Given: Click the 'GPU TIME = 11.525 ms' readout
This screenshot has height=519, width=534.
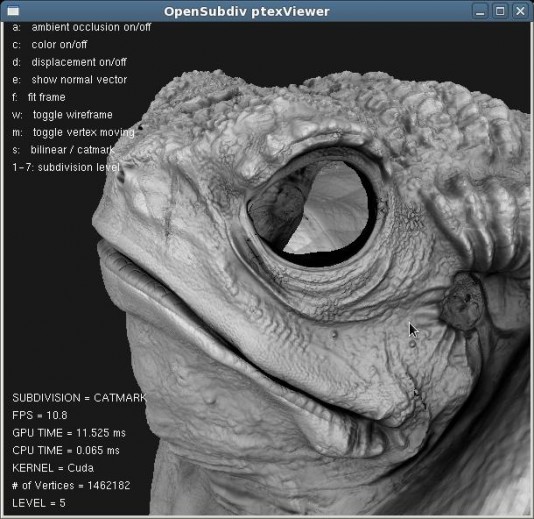Looking at the screenshot, I should coord(69,433).
